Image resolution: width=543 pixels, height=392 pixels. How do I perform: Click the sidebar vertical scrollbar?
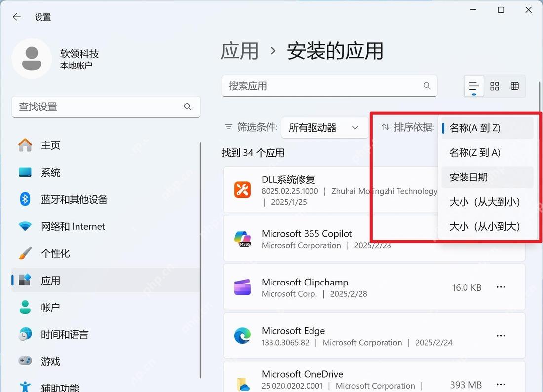tap(201, 259)
